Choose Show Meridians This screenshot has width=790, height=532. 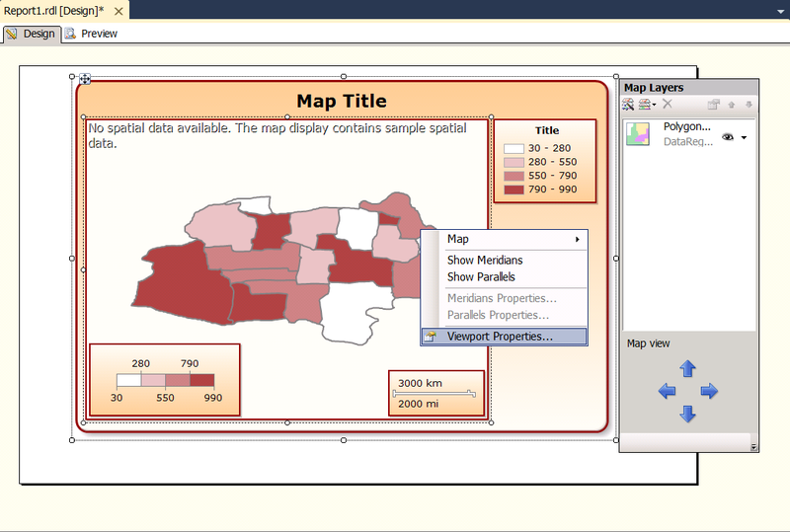[x=504, y=260]
